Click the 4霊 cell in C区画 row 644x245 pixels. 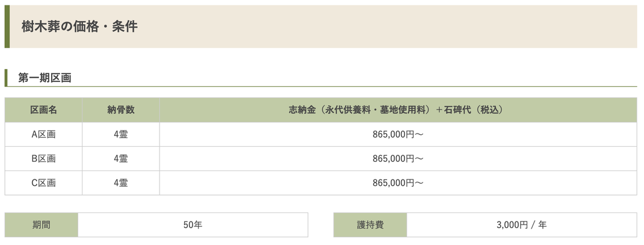(x=121, y=183)
